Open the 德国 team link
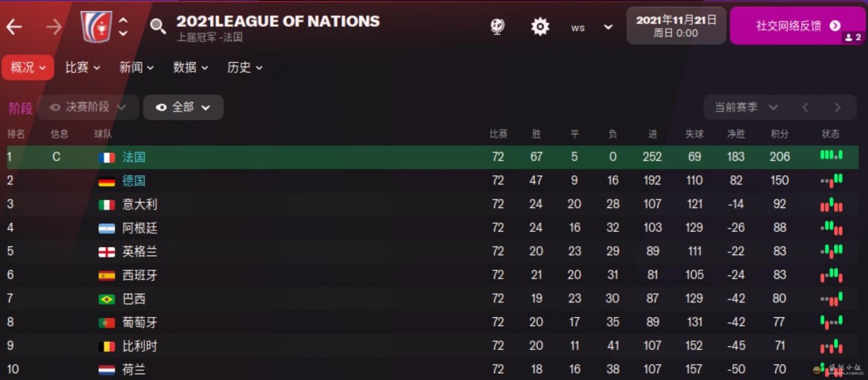 click(x=134, y=180)
